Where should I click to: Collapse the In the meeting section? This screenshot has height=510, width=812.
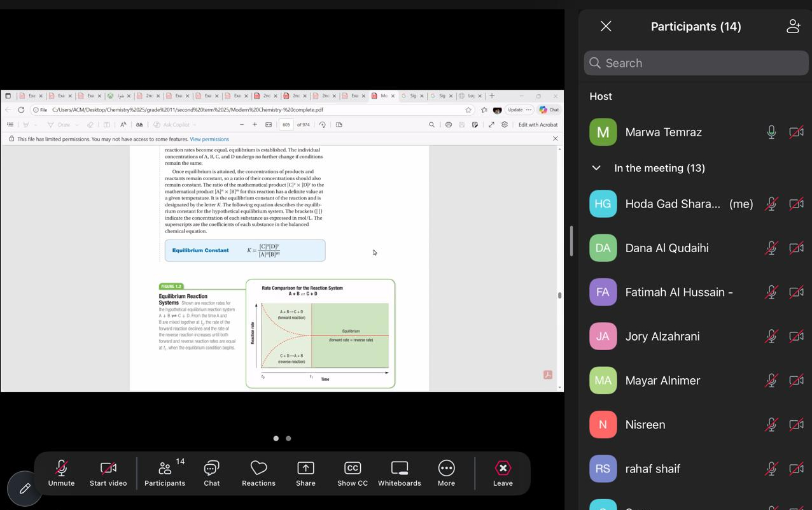coord(596,168)
